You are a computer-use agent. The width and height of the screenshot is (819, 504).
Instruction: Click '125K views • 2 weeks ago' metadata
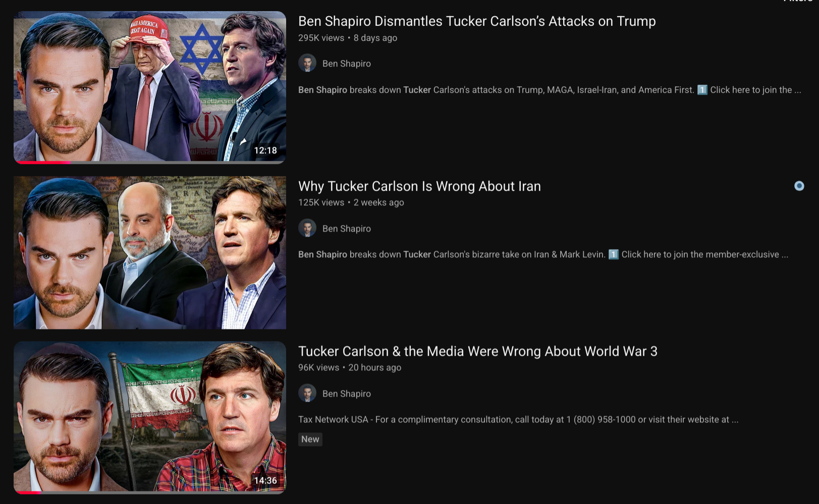click(x=351, y=202)
